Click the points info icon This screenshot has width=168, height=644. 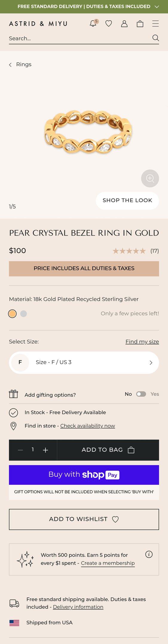tap(149, 554)
